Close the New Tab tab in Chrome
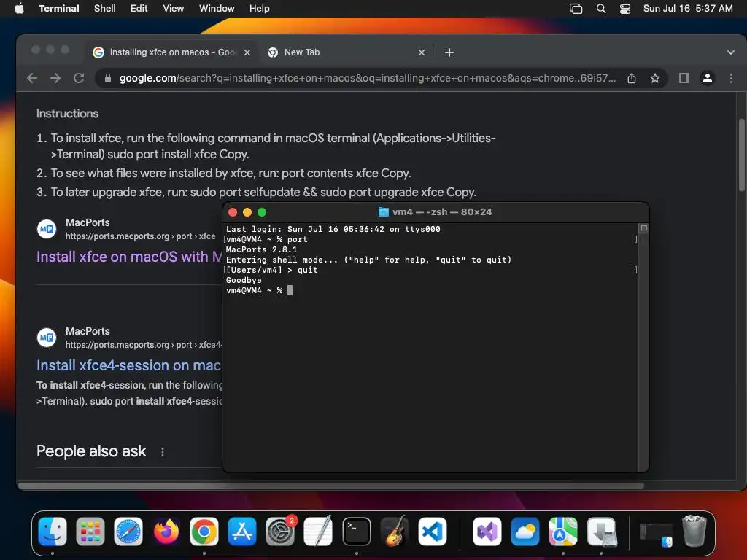This screenshot has height=560, width=747. click(421, 52)
